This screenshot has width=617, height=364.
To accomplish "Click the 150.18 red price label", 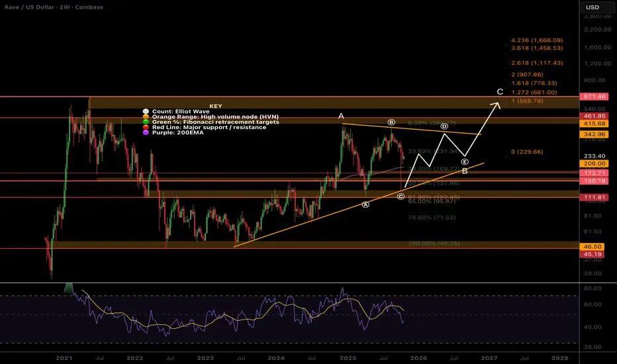I will (594, 181).
